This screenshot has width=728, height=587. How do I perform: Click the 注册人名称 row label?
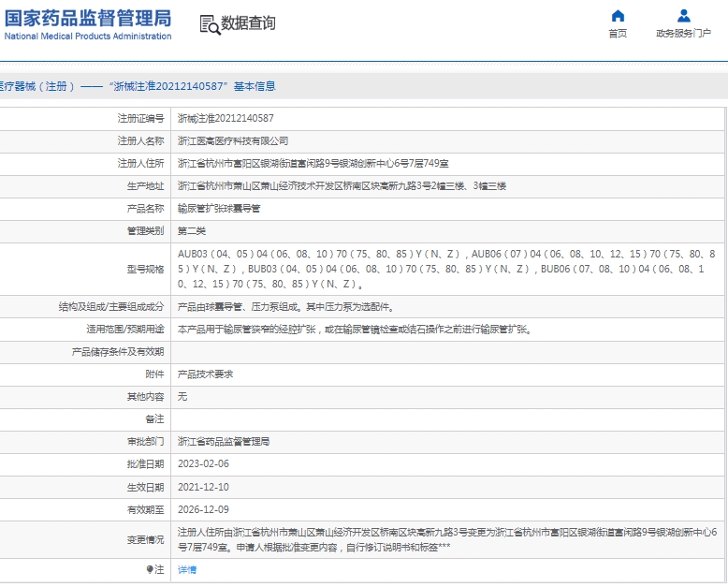[140, 141]
